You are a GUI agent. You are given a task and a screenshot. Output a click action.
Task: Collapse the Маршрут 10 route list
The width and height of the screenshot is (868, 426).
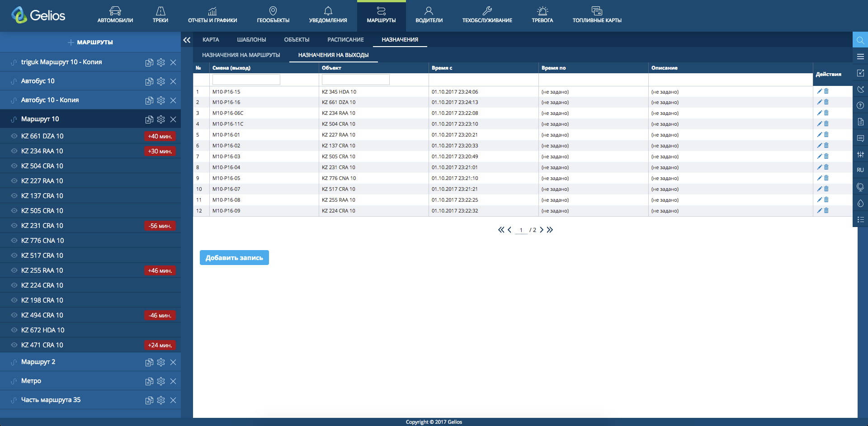click(x=40, y=119)
